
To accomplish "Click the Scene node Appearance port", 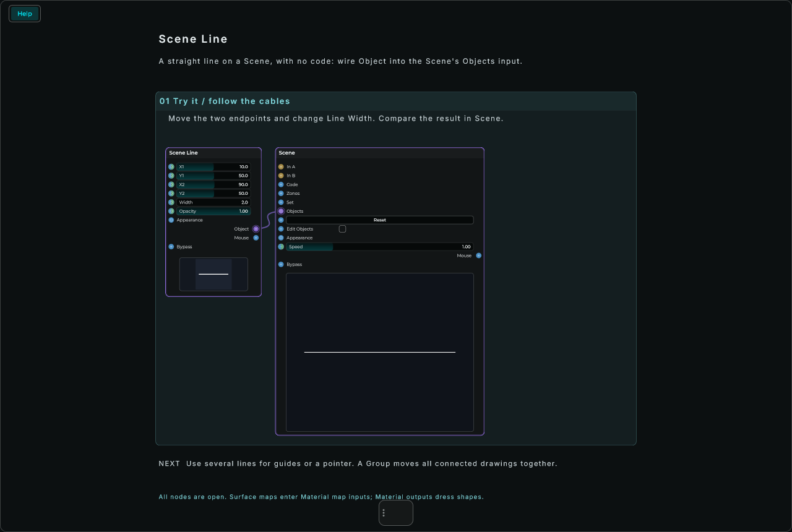I will coord(281,238).
